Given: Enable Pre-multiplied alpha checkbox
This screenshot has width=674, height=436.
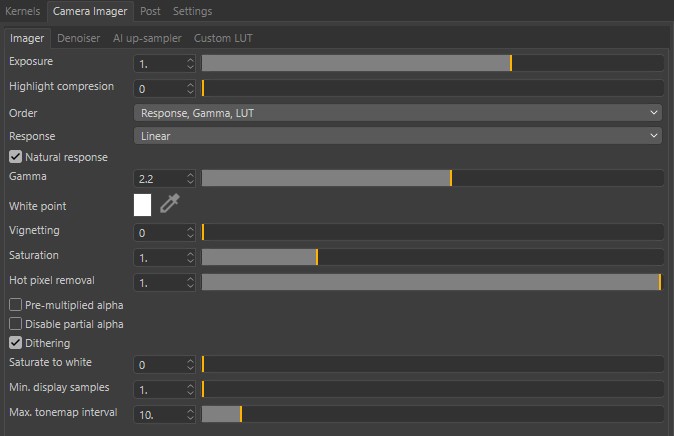Looking at the screenshot, I should pos(16,304).
